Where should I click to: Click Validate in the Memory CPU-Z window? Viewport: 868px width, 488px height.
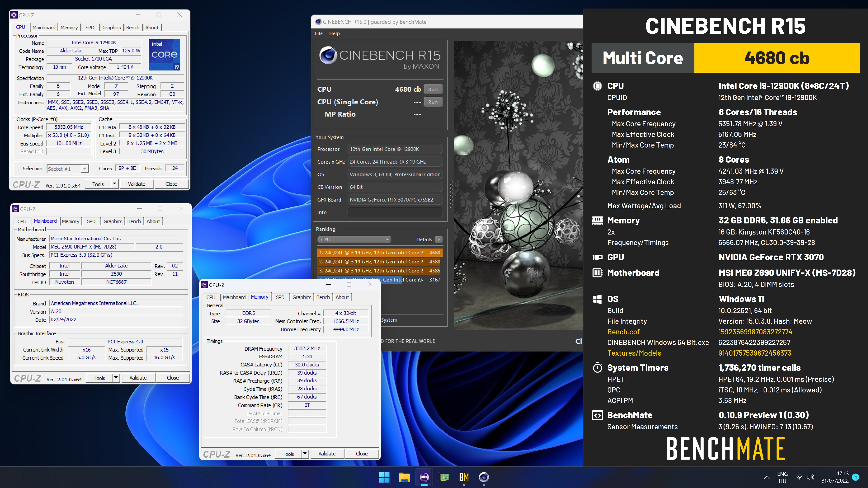point(327,454)
